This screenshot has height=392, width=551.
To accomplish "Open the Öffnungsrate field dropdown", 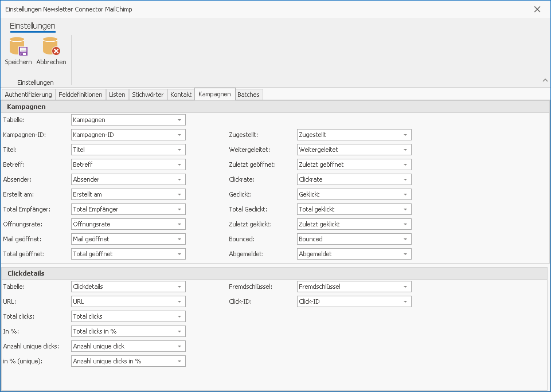I will click(179, 225).
